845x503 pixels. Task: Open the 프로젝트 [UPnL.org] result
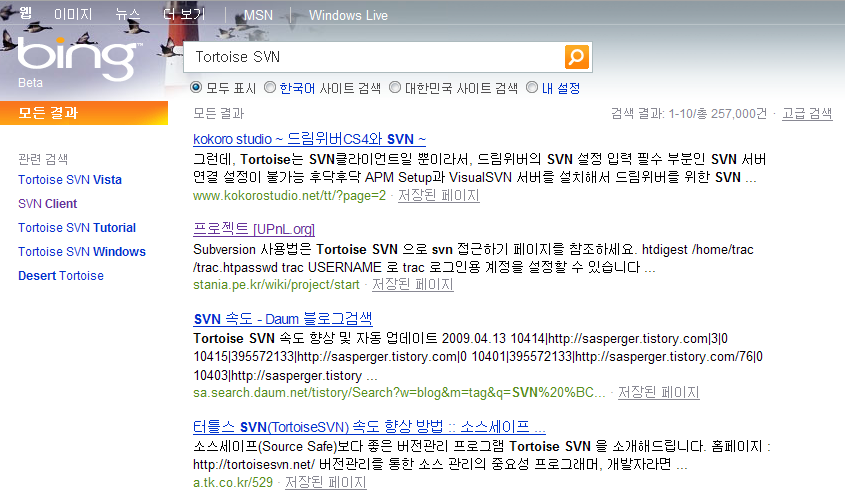(254, 229)
